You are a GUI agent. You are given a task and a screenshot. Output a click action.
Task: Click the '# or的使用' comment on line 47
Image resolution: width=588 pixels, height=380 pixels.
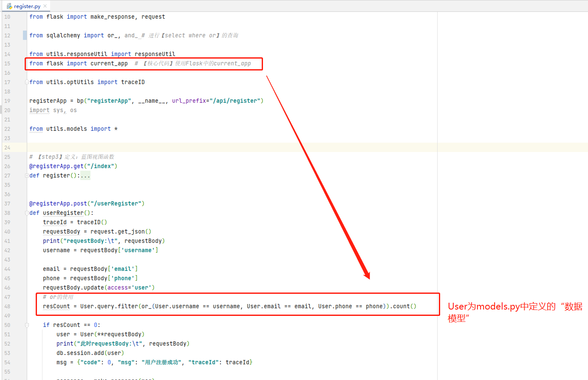click(58, 297)
